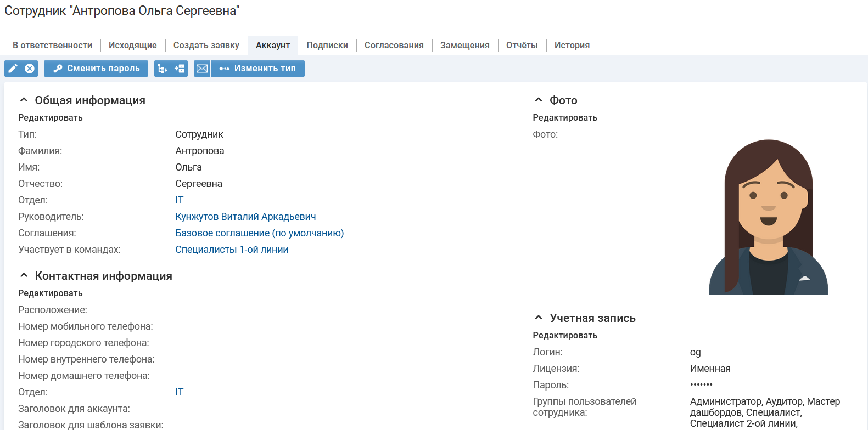The image size is (868, 430).
Task: Click the pencil edit icon in toolbar
Action: pyautogui.click(x=13, y=69)
